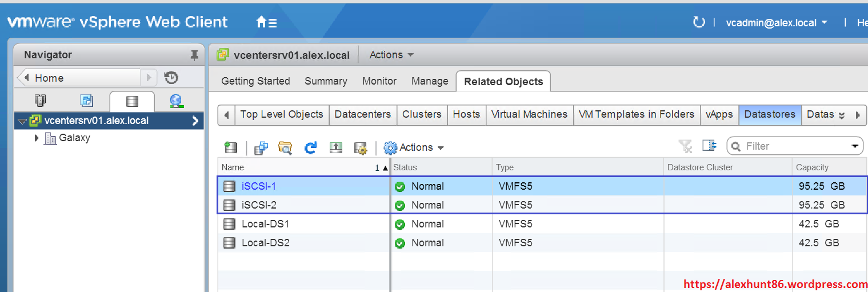The width and height of the screenshot is (868, 292).
Task: Open the Networking navigator view
Action: pyautogui.click(x=177, y=101)
